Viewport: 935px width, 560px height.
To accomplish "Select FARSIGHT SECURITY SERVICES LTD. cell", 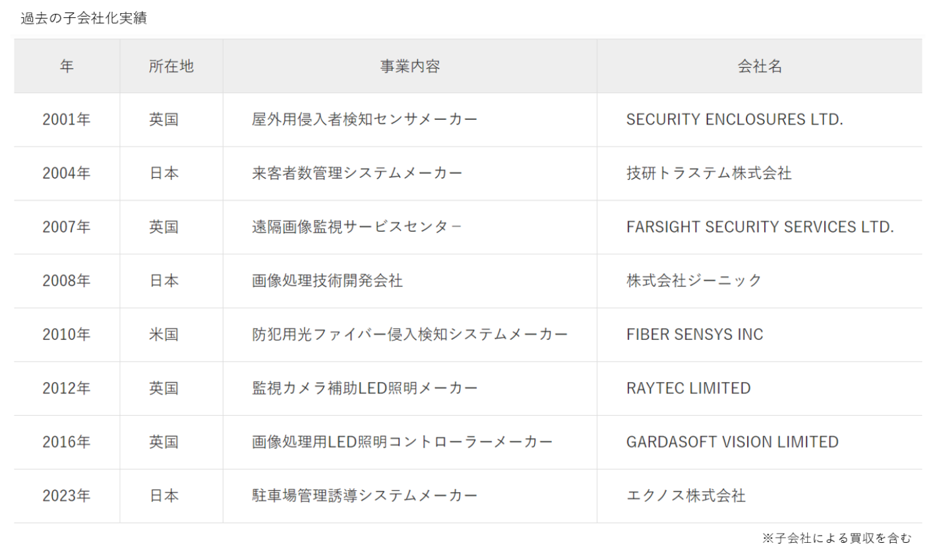I will [x=760, y=227].
